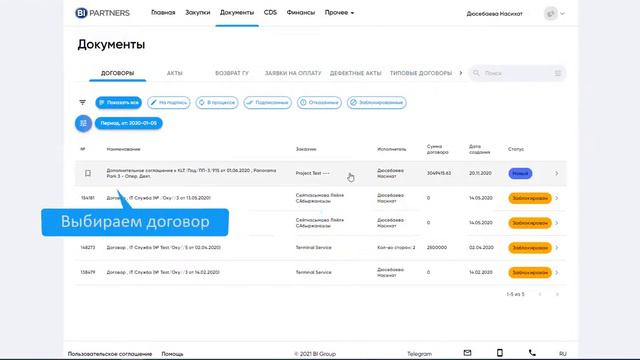Click the mobile phone icon
Viewport: 640px width, 360px height.
[500, 353]
